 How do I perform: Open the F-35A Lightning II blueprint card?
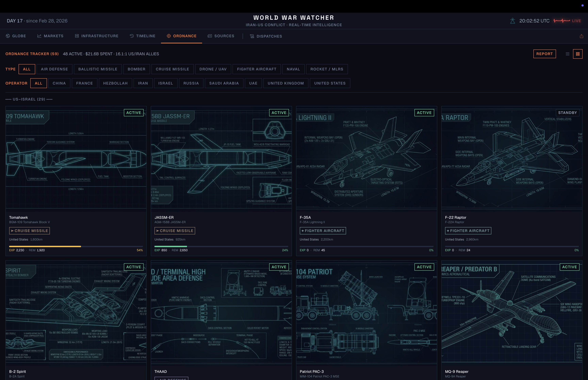tap(366, 158)
